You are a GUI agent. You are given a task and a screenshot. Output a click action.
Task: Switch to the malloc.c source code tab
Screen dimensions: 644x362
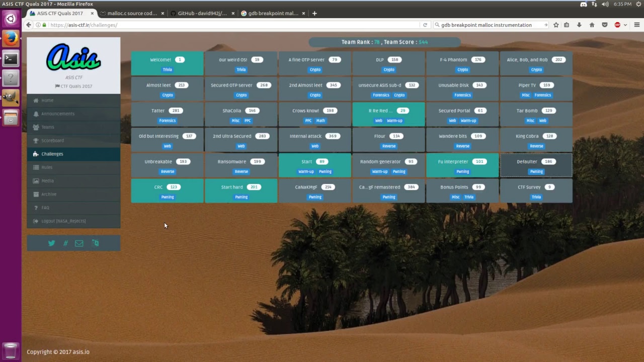pos(132,13)
